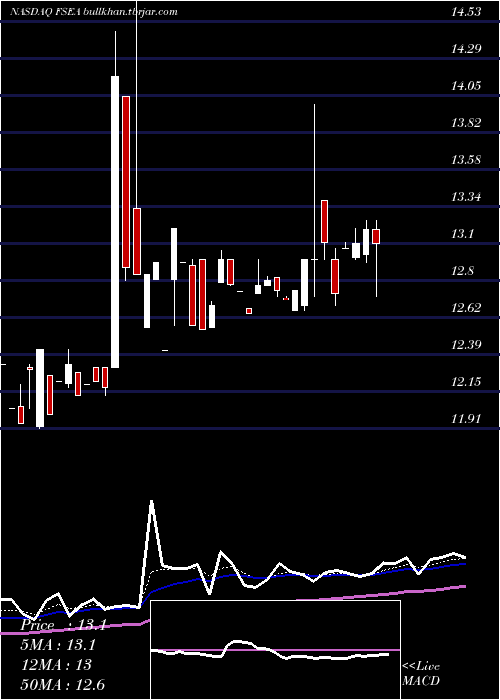The image size is (500, 700).
Task: Click the peak of the white volume line
Action: 152,502
